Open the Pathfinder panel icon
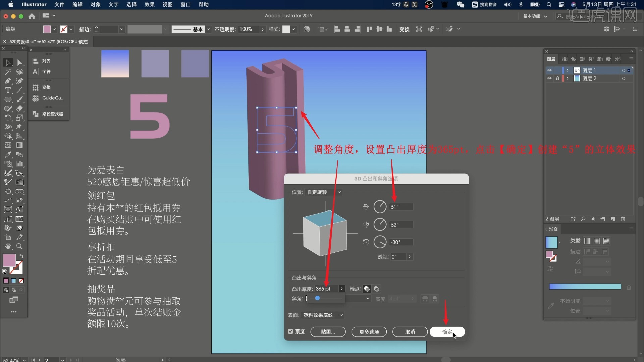The image size is (644, 362). (x=36, y=114)
